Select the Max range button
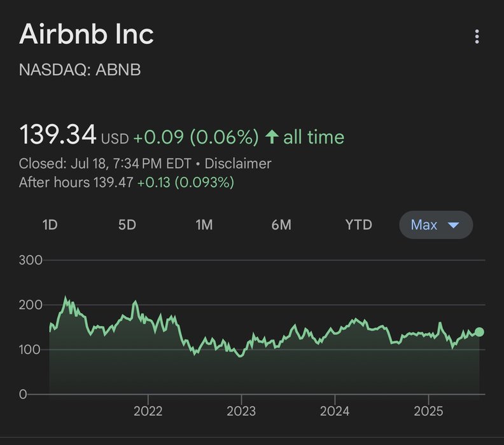 click(x=424, y=225)
